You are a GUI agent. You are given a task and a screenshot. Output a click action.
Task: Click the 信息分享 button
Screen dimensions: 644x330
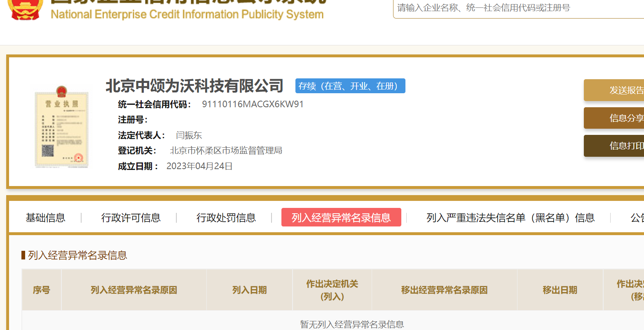point(614,118)
